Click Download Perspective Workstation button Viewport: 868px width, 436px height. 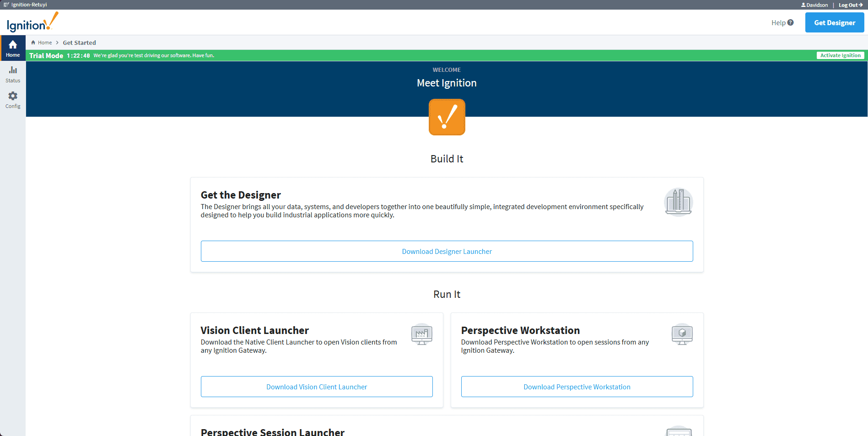[x=577, y=387]
